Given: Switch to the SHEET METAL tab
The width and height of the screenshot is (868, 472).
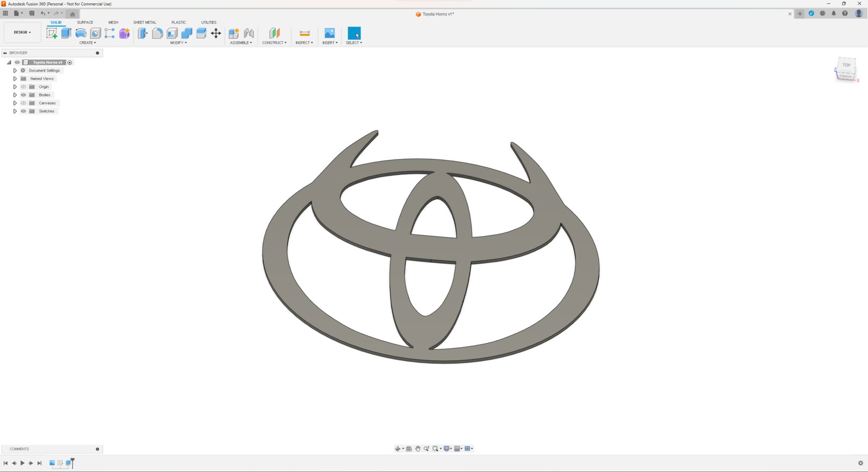Looking at the screenshot, I should click(144, 22).
